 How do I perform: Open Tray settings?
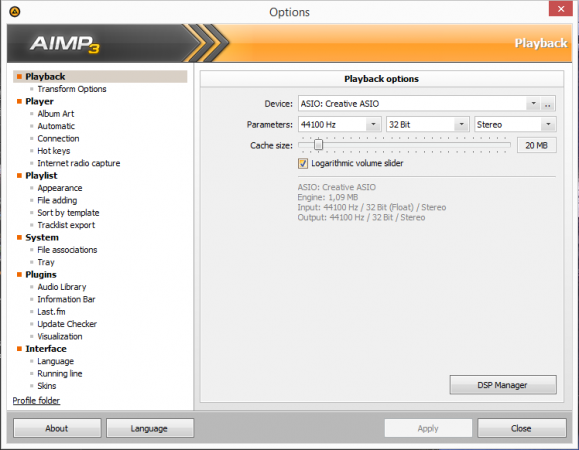point(46,262)
